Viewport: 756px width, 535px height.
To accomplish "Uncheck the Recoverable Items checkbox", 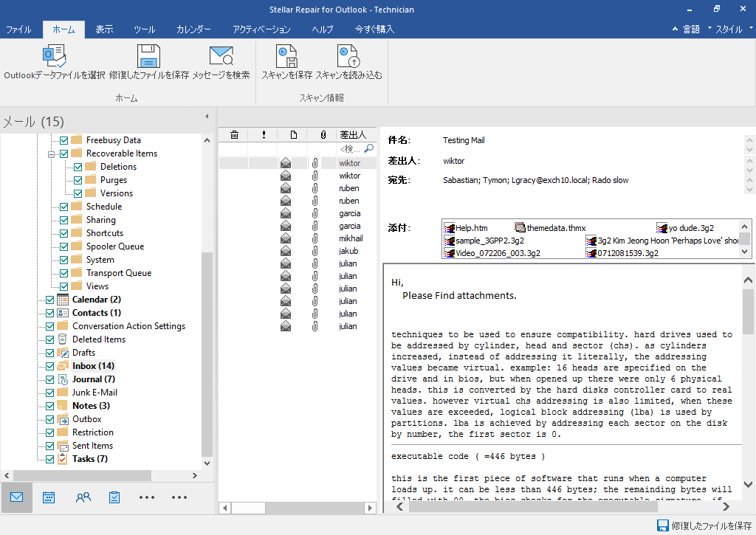I will [63, 153].
